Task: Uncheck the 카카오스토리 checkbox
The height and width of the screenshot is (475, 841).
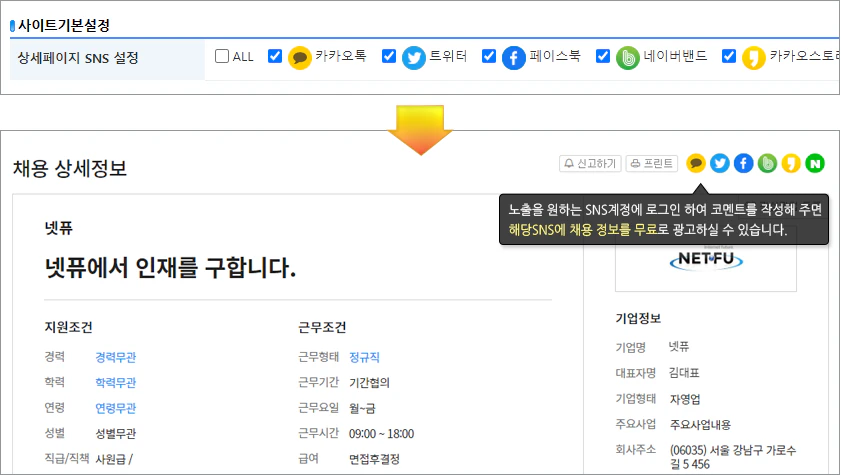Action: 728,56
